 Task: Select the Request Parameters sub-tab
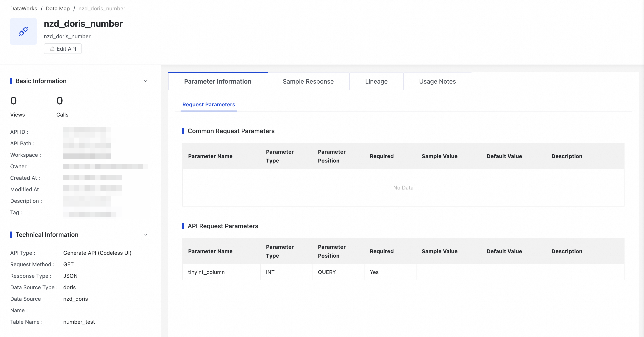point(208,104)
